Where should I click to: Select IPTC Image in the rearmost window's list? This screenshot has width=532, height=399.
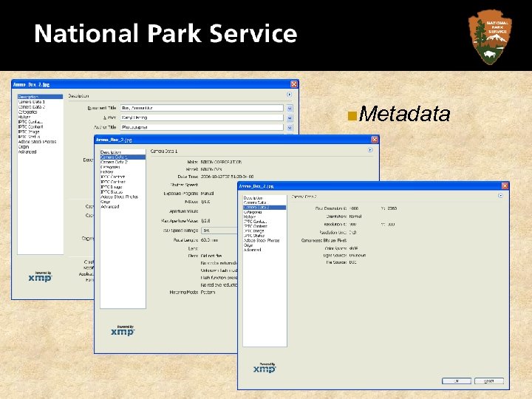29,132
